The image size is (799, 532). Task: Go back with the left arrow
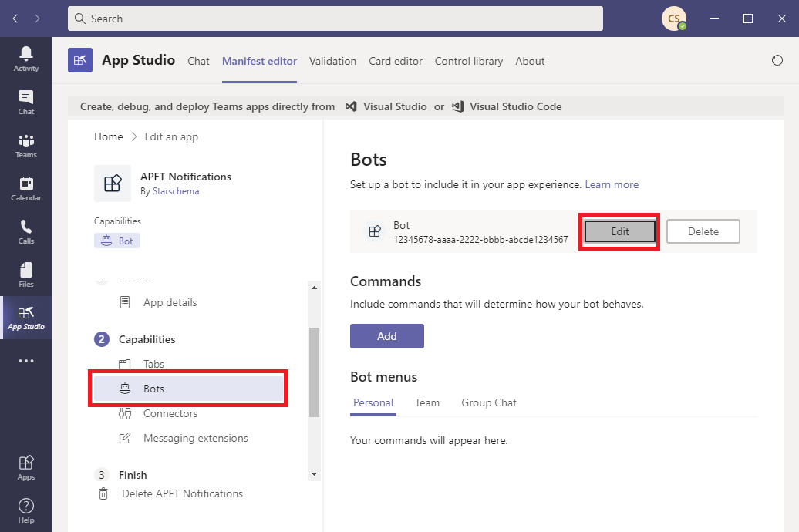pos(15,19)
